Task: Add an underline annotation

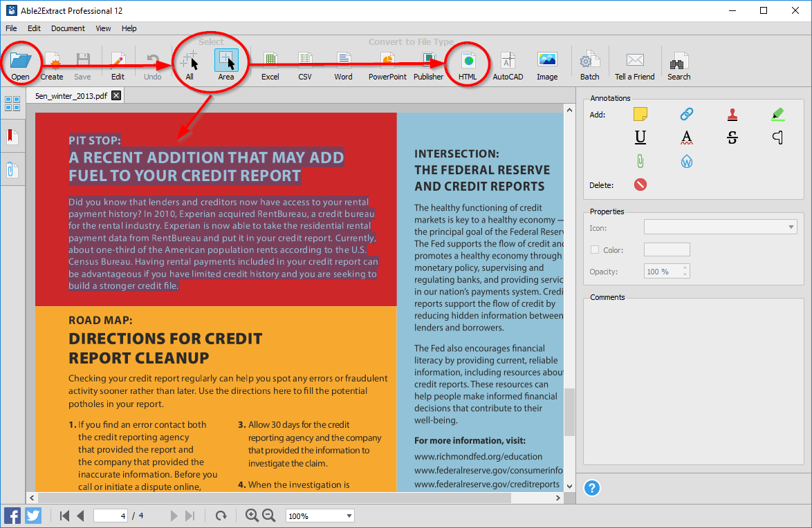Action: (640, 137)
